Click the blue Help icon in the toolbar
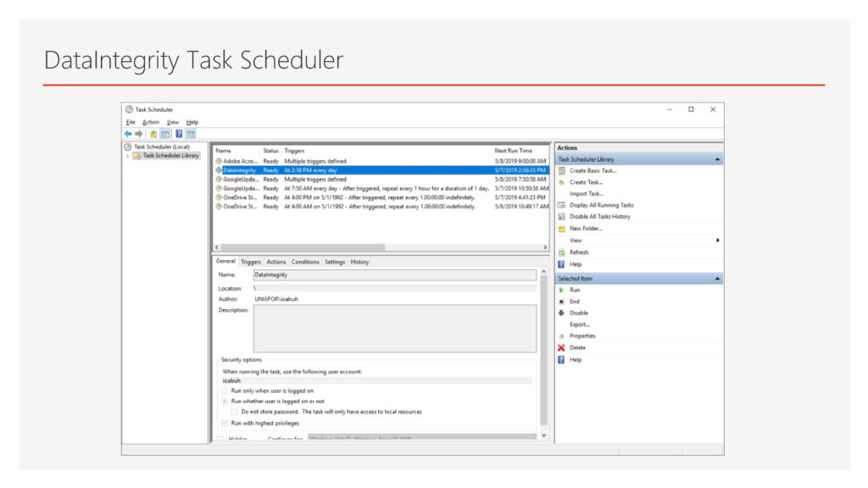 [x=179, y=134]
